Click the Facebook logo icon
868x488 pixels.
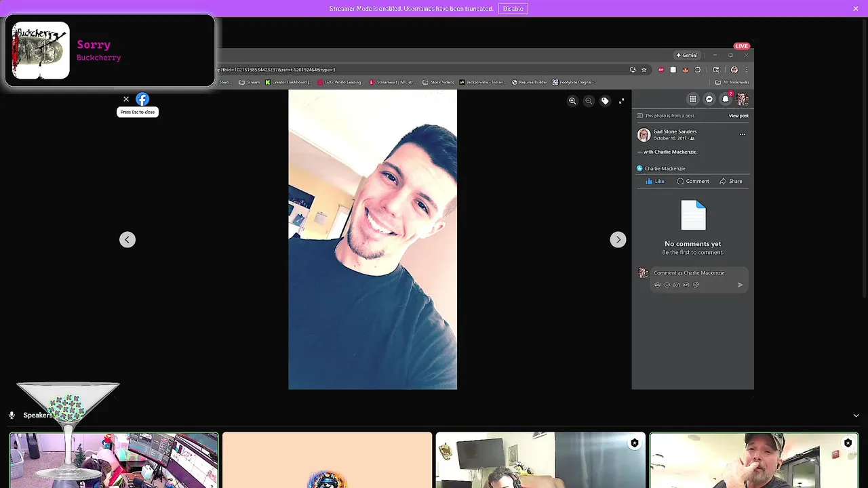point(142,99)
